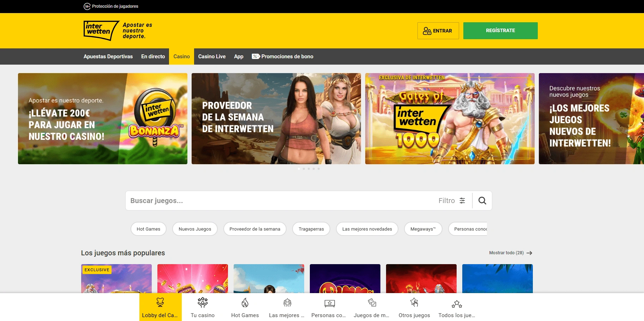Click the search magnifier icon
This screenshot has width=644, height=321.
coord(482,200)
